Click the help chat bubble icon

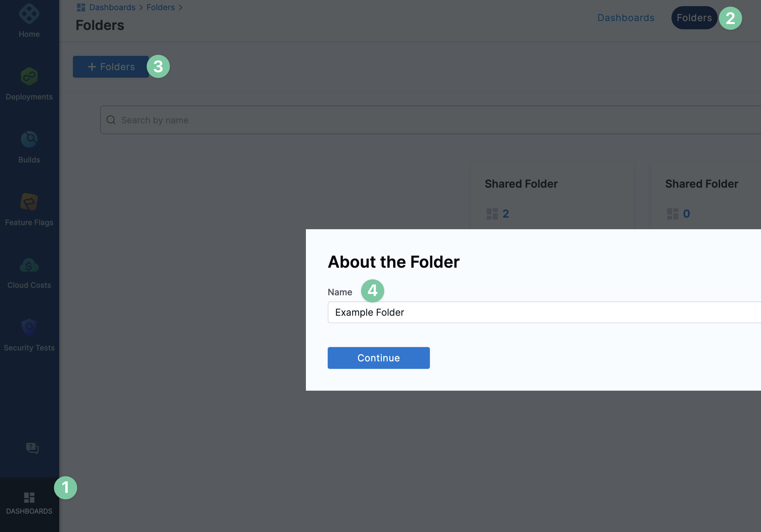pos(32,448)
